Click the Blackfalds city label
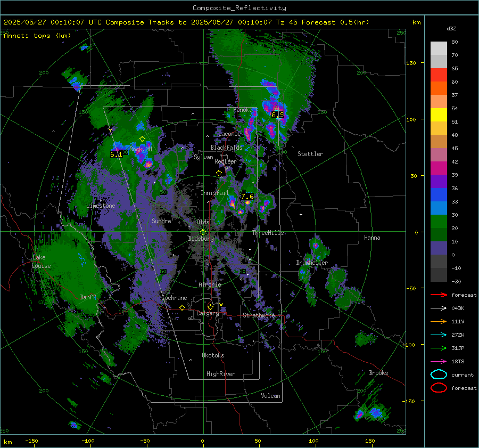Viewport: 479px width, 448px height. coord(226,148)
